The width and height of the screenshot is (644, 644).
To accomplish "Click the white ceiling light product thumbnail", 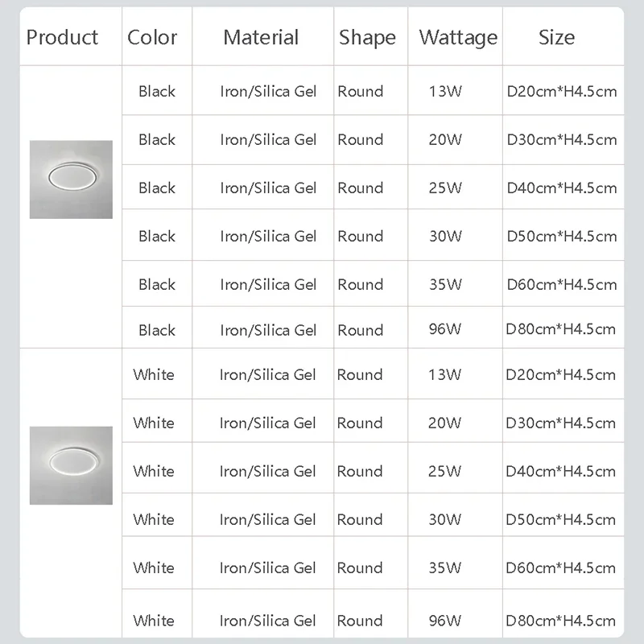I will coord(71,465).
